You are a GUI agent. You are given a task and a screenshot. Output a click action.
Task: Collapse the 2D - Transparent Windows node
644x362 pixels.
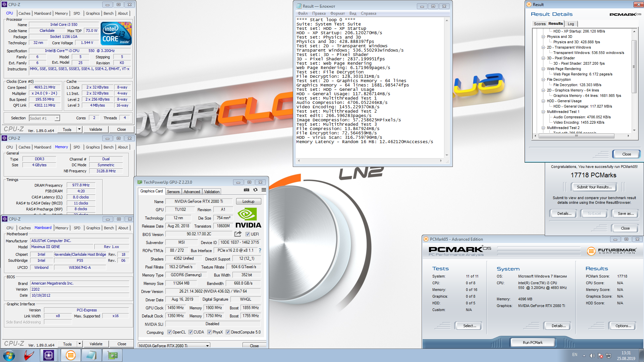pos(543,47)
